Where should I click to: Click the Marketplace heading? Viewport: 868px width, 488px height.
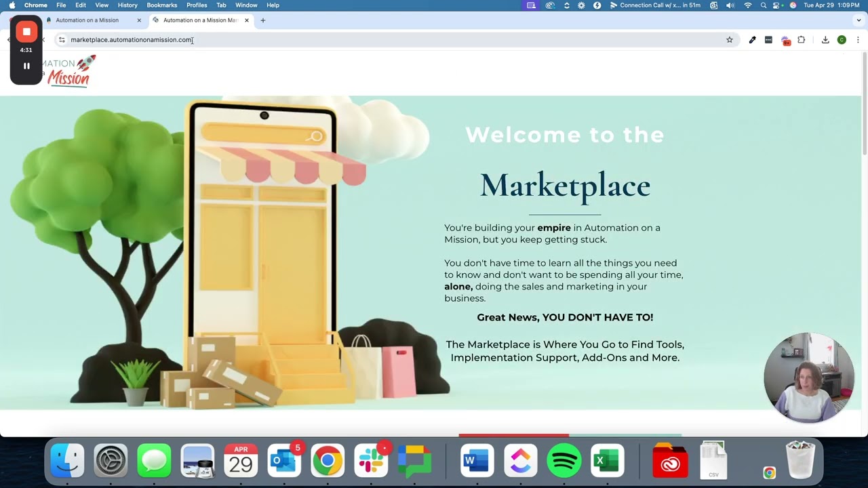(565, 186)
